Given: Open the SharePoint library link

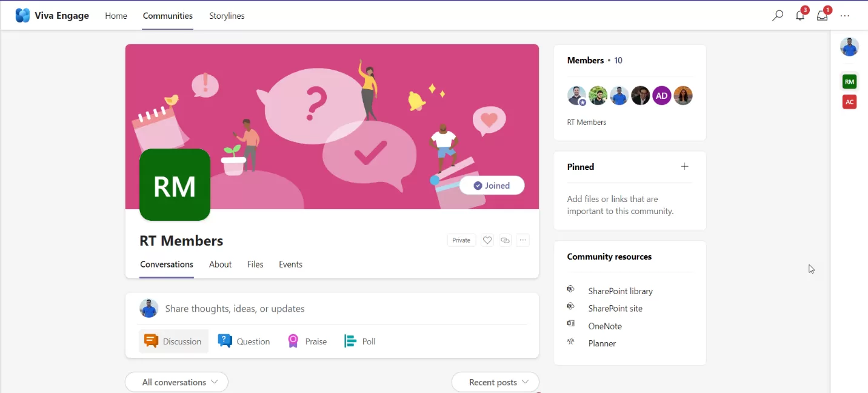Looking at the screenshot, I should tap(620, 291).
